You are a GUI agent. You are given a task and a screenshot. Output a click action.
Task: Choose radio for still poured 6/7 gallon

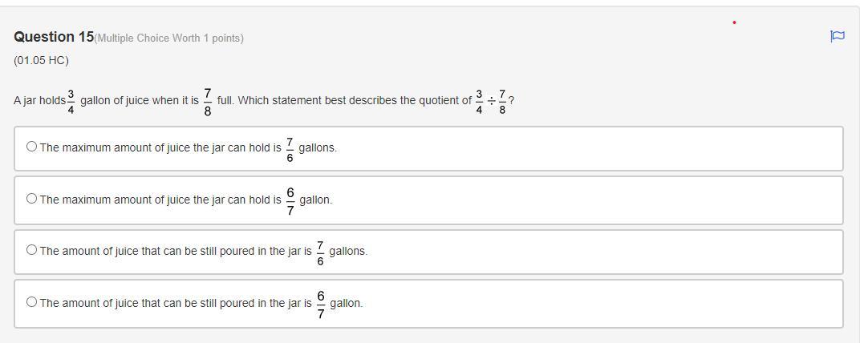click(x=31, y=302)
